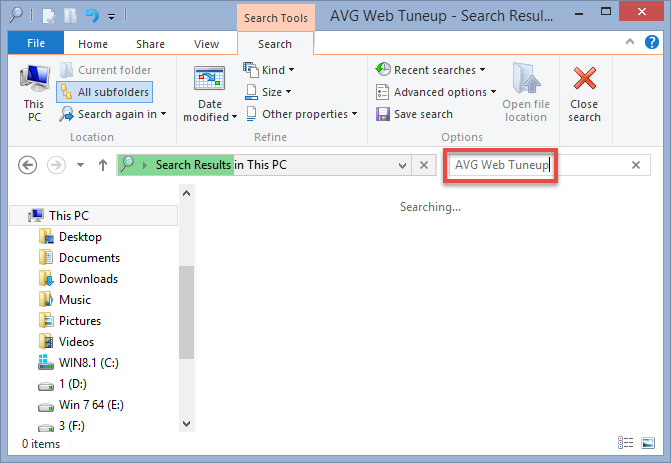Click the Search again in icon

[x=66, y=114]
